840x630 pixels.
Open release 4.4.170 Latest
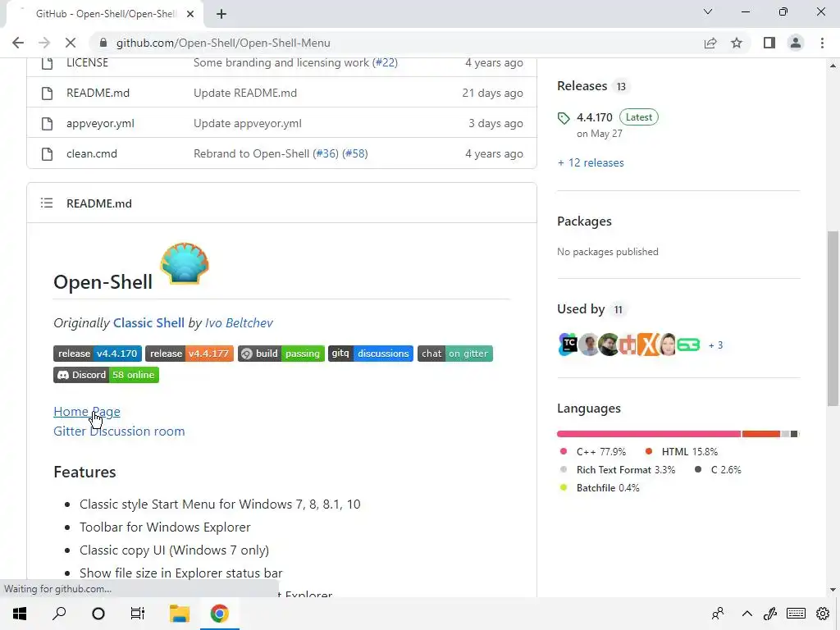pyautogui.click(x=617, y=117)
